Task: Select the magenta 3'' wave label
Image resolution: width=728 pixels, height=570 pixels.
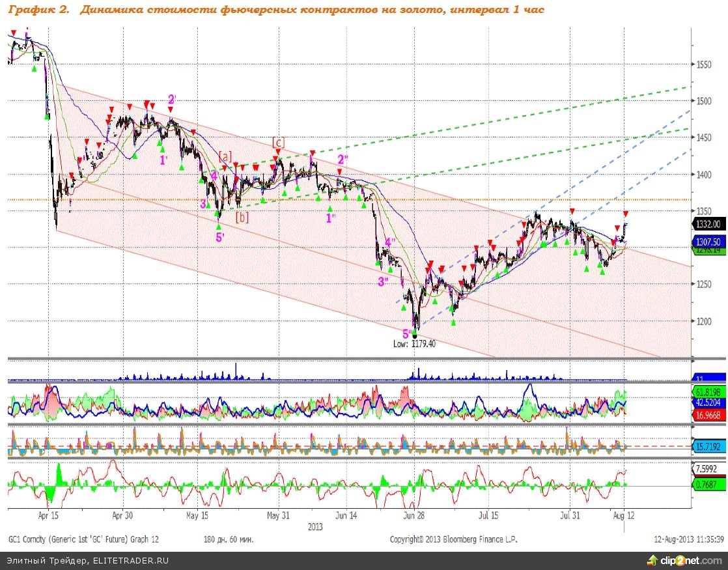Action: click(384, 281)
